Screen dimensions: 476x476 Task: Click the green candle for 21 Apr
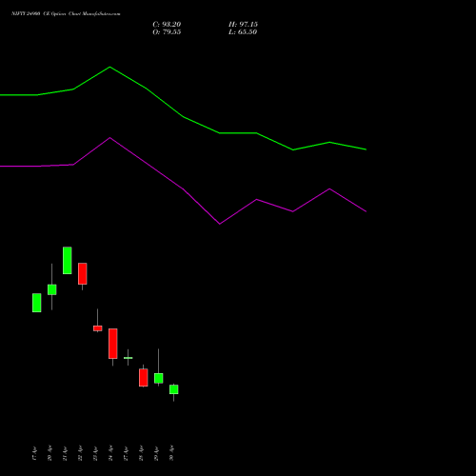(x=68, y=260)
